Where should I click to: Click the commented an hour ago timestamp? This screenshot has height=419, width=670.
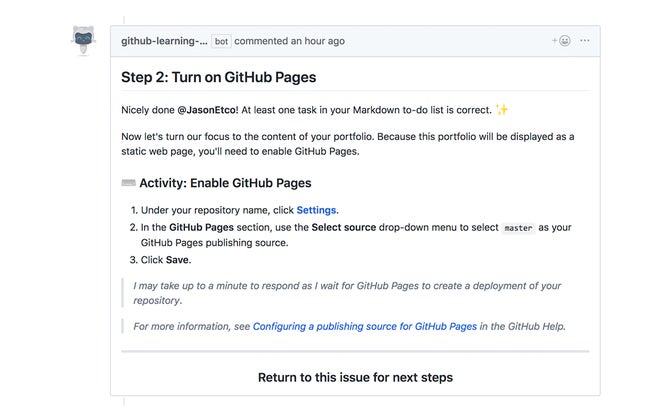click(x=289, y=41)
